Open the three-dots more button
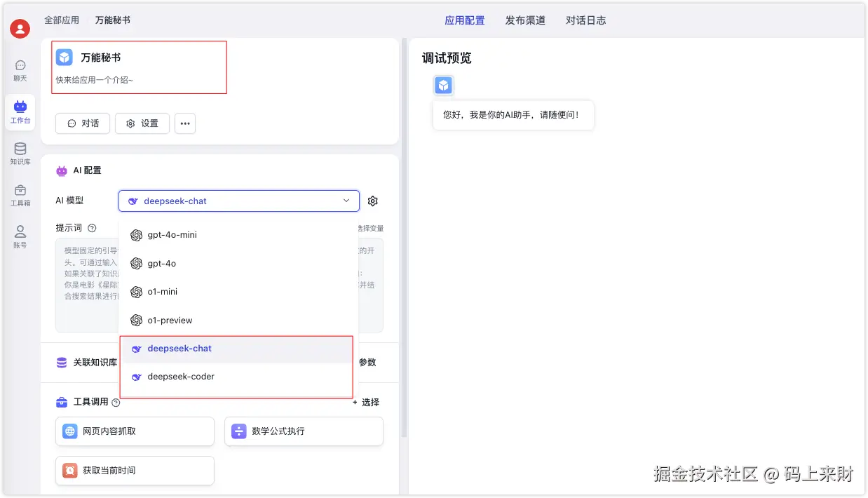The width and height of the screenshot is (868, 498). tap(185, 123)
